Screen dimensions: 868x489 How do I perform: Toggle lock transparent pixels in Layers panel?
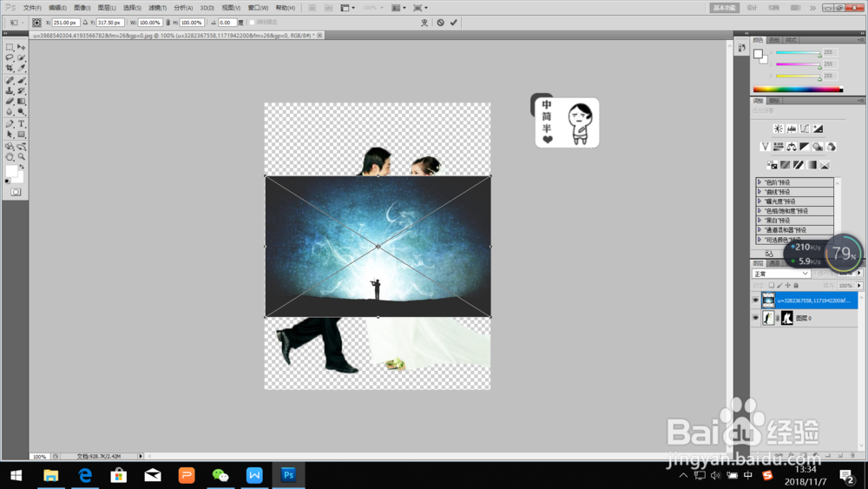[771, 286]
